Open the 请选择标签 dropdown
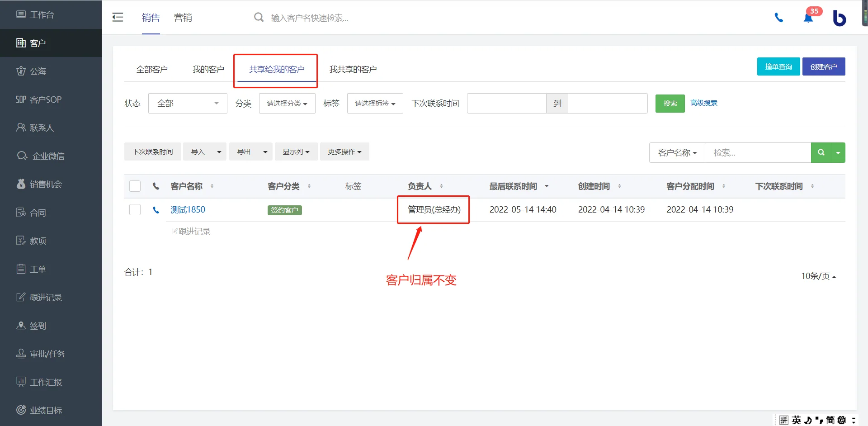The height and width of the screenshot is (426, 868). point(375,103)
